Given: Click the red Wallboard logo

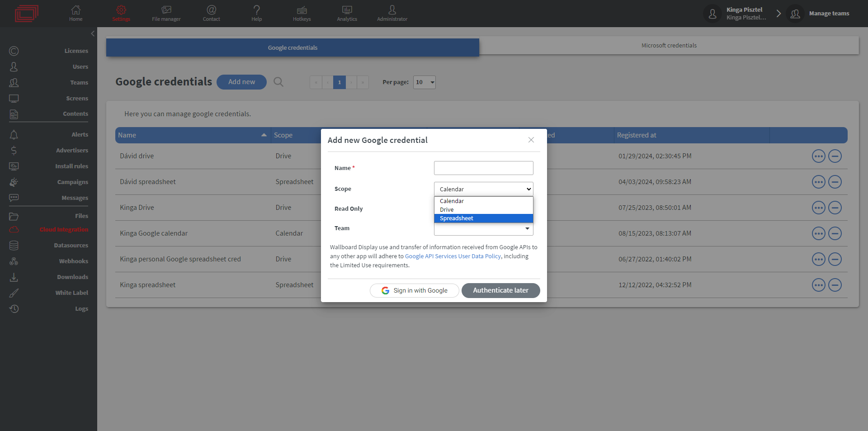Looking at the screenshot, I should [27, 13].
